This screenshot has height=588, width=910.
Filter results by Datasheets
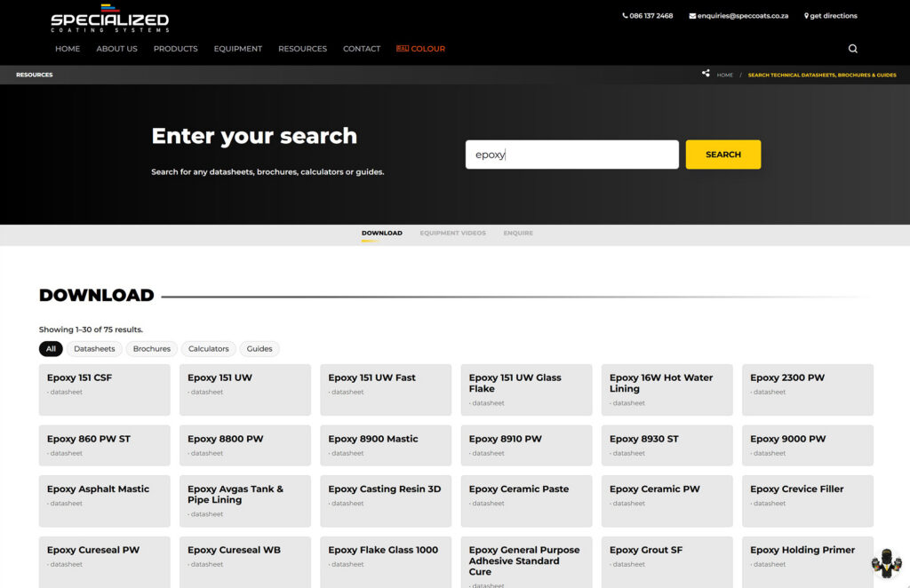click(94, 348)
